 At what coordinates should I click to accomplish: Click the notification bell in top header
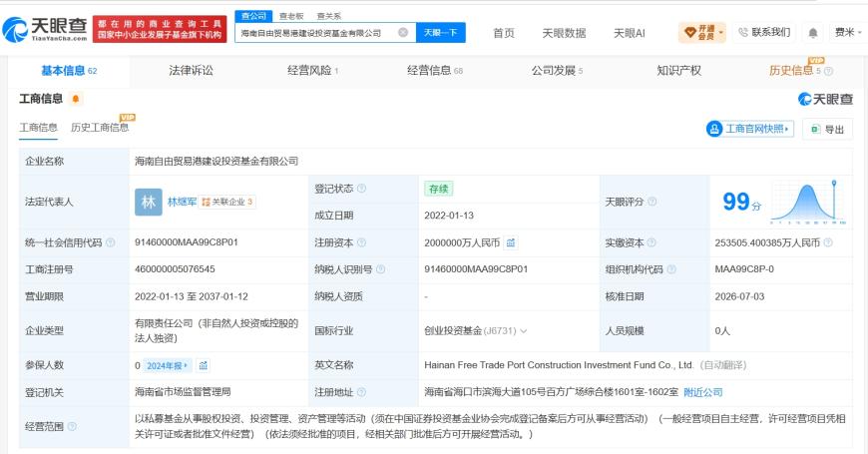(x=813, y=33)
